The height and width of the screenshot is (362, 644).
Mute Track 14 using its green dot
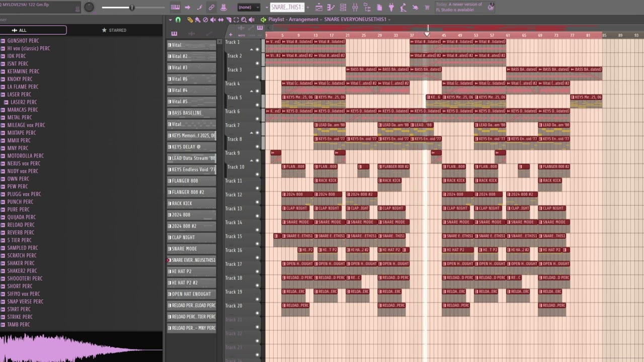257,230
